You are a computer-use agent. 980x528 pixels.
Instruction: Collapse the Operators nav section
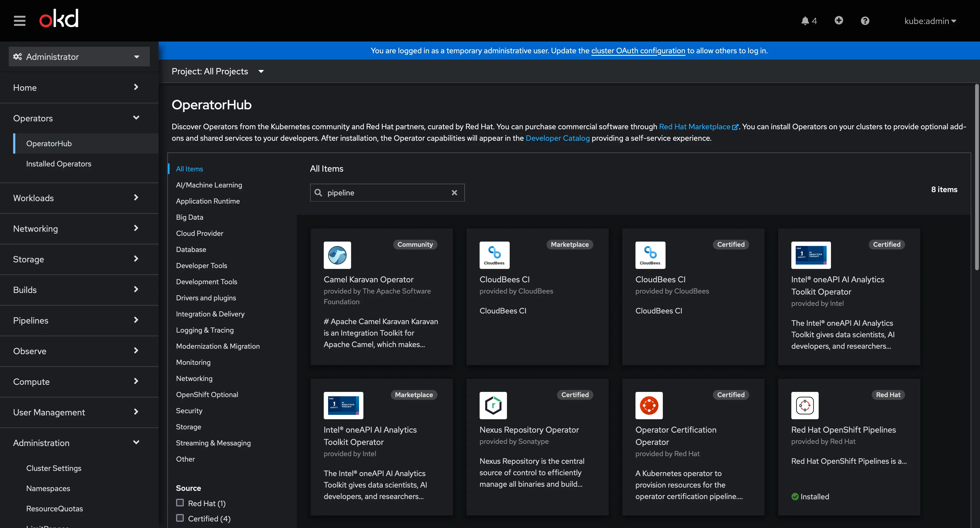(79, 118)
